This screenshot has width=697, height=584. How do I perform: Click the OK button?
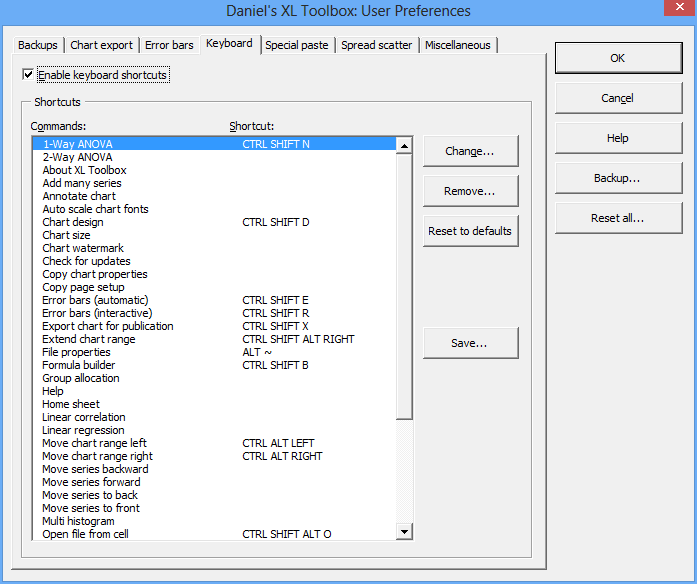(x=618, y=58)
